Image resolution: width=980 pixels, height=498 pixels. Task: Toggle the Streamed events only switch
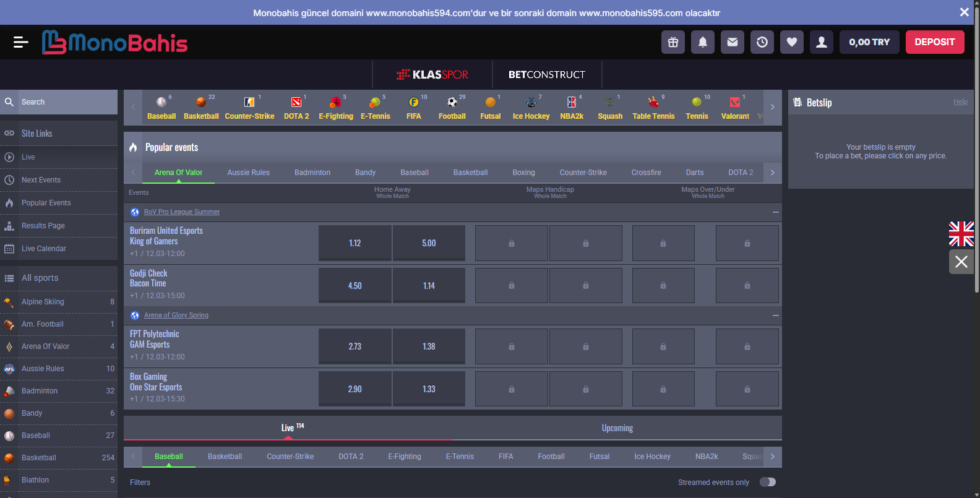click(767, 482)
